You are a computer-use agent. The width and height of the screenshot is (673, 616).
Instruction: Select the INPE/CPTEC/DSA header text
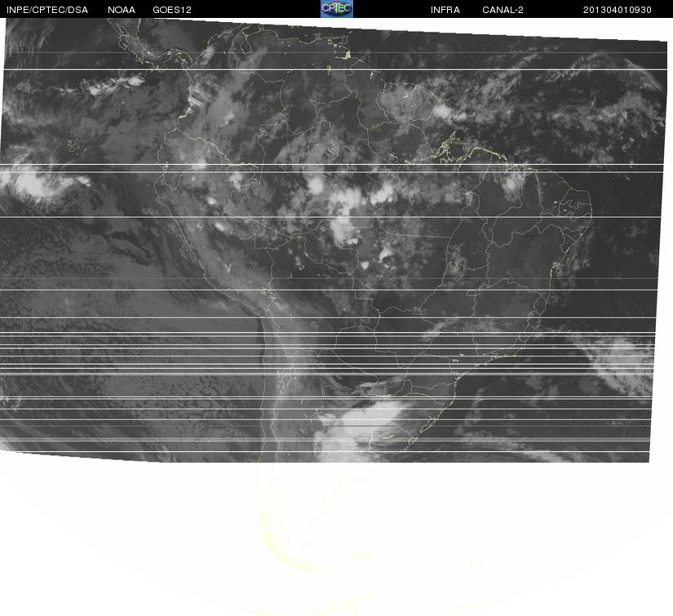(x=47, y=10)
